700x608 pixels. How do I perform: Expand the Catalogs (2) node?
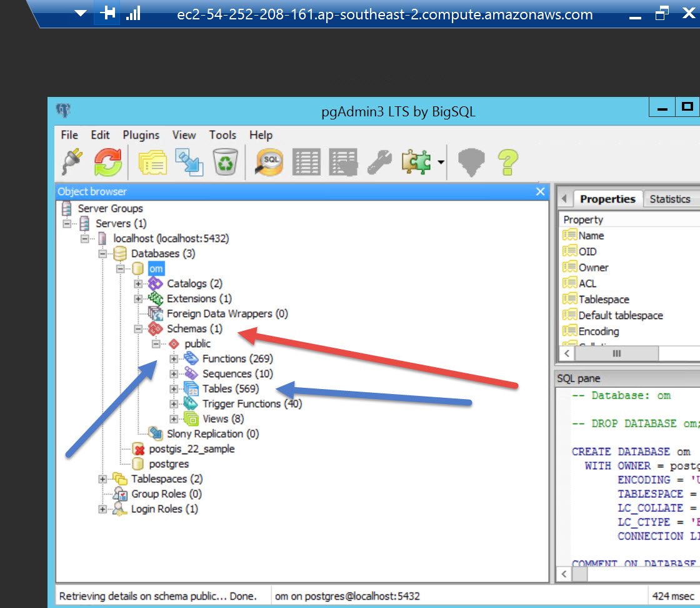pos(138,284)
